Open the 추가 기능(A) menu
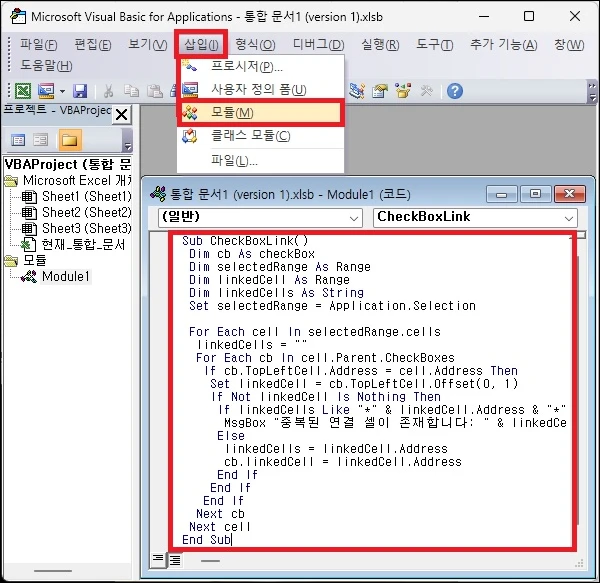Screen dimensions: 600x583 coord(504,44)
